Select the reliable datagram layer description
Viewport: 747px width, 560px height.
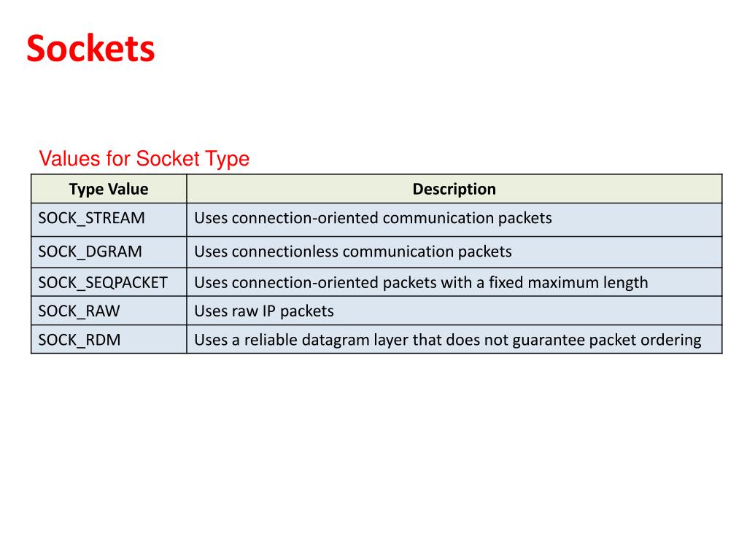coord(447,340)
